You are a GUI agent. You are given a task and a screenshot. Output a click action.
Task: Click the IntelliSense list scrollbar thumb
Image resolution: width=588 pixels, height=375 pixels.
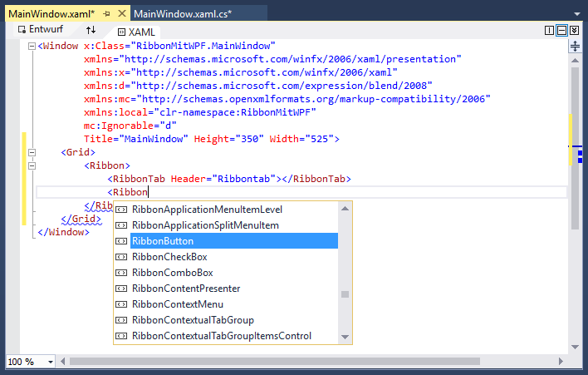point(345,294)
